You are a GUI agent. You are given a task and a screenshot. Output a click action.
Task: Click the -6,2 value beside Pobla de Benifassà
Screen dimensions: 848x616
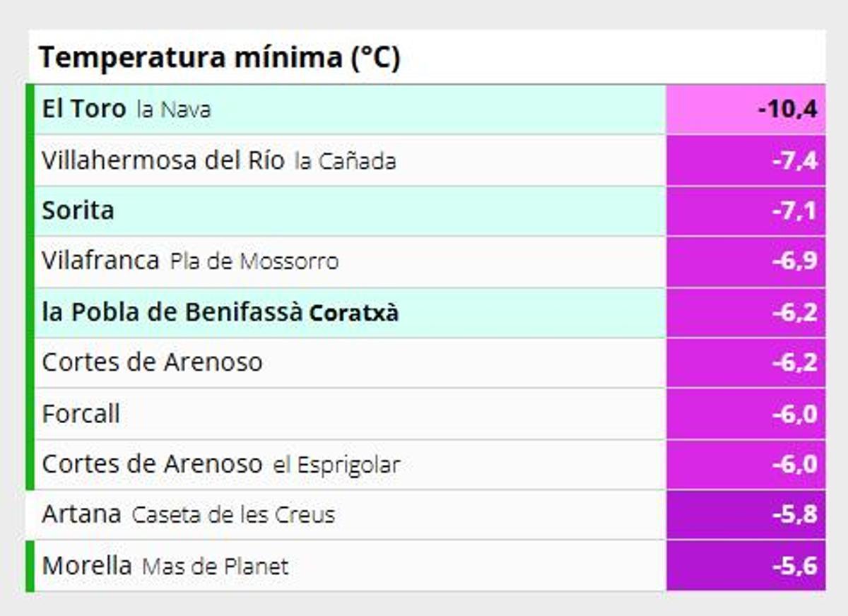pos(794,312)
